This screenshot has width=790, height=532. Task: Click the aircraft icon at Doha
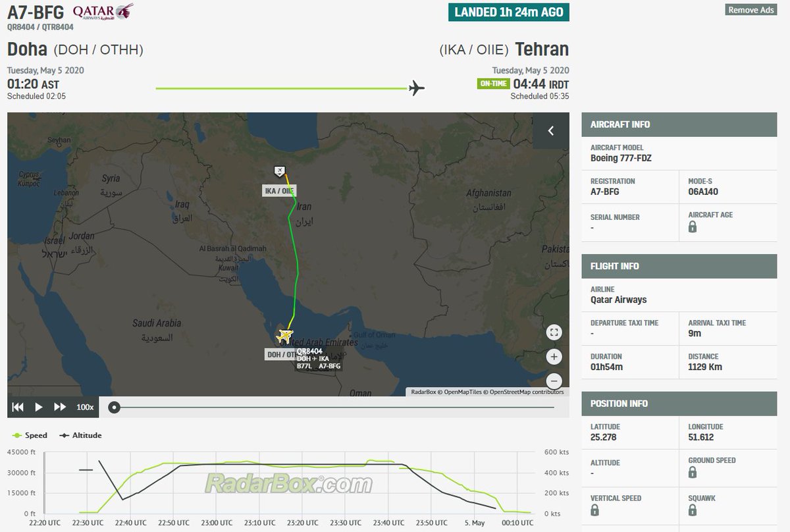click(x=284, y=336)
